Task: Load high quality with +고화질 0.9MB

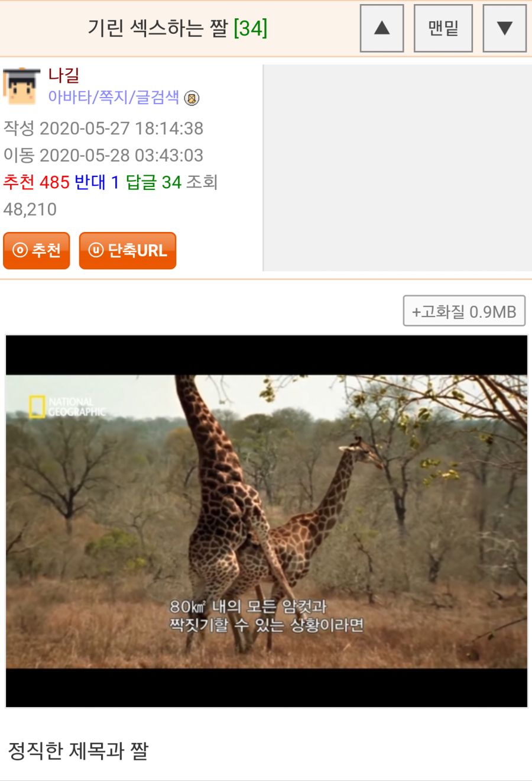Action: tap(464, 311)
